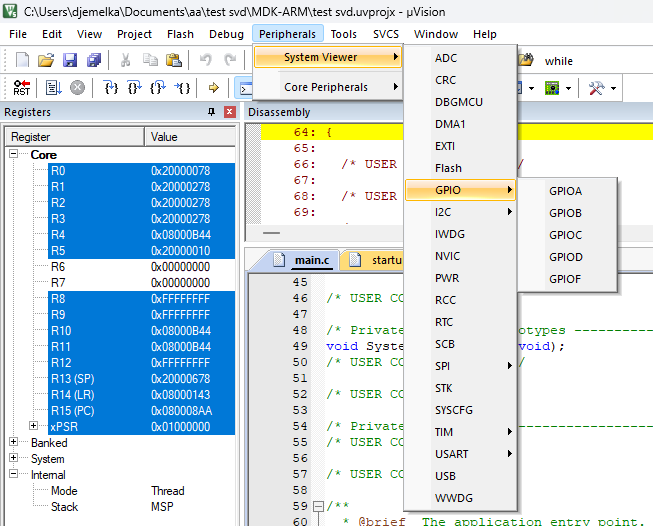Select GPIOB from GPIO submenu
The image size is (653, 526).
click(567, 213)
